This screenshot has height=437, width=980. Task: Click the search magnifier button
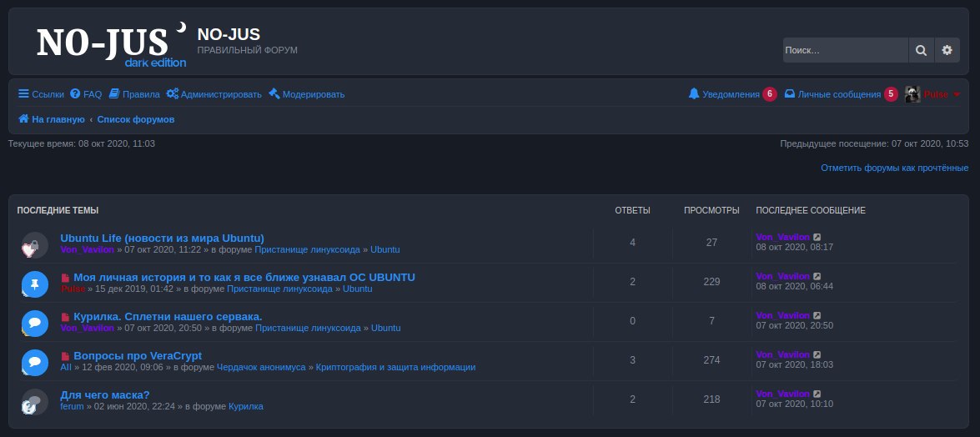coord(921,50)
